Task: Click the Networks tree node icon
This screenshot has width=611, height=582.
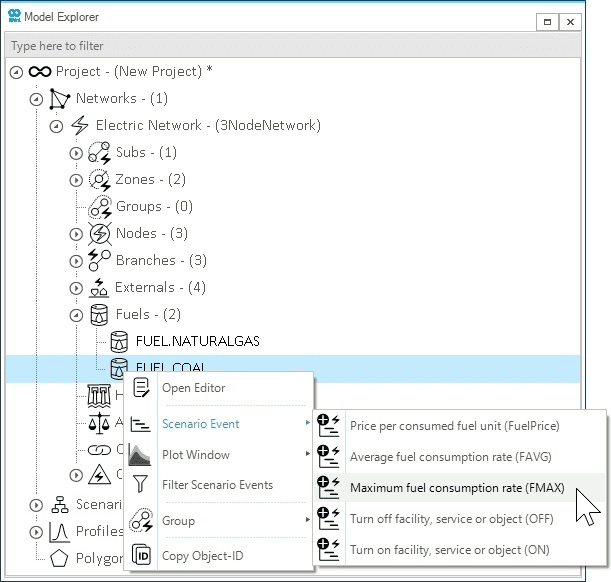Action: [60, 99]
